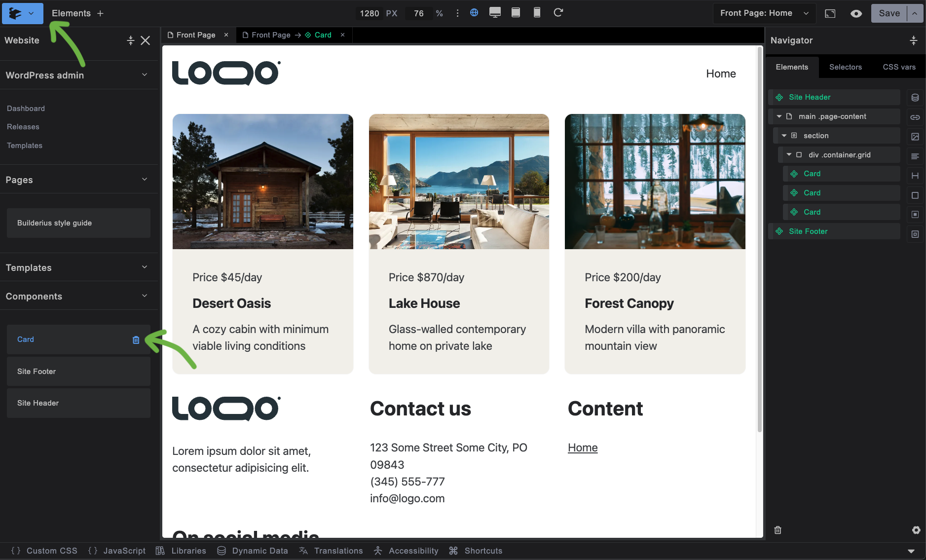Click the settings gear in bottom corner
The height and width of the screenshot is (560, 926).
tap(916, 529)
